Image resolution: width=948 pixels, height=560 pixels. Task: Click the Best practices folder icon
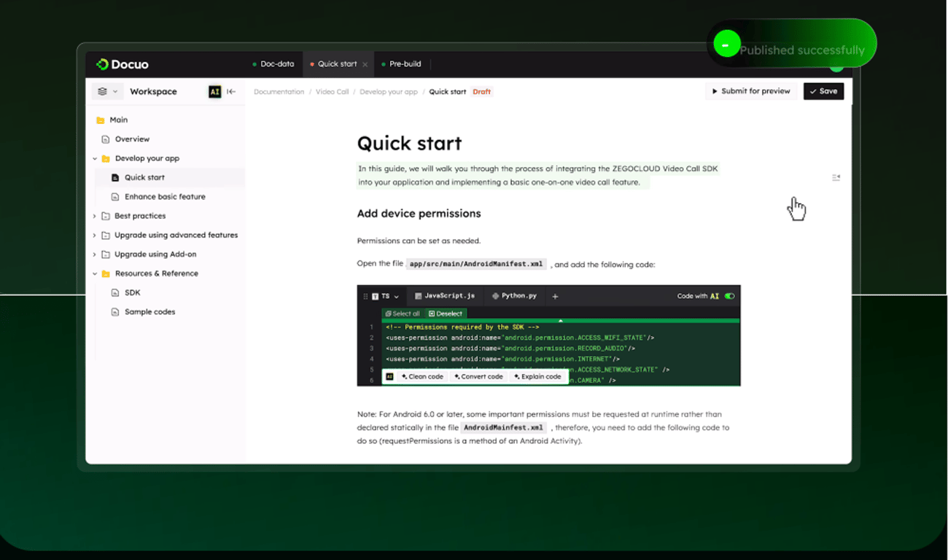click(x=106, y=217)
